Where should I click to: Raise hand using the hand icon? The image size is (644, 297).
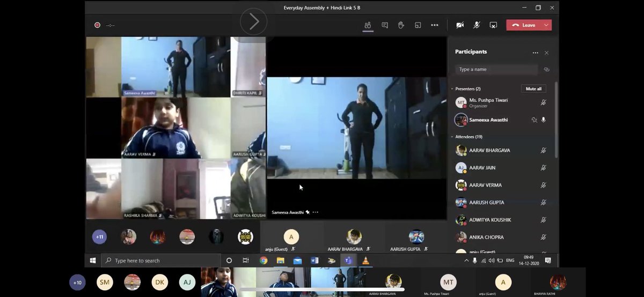click(401, 25)
